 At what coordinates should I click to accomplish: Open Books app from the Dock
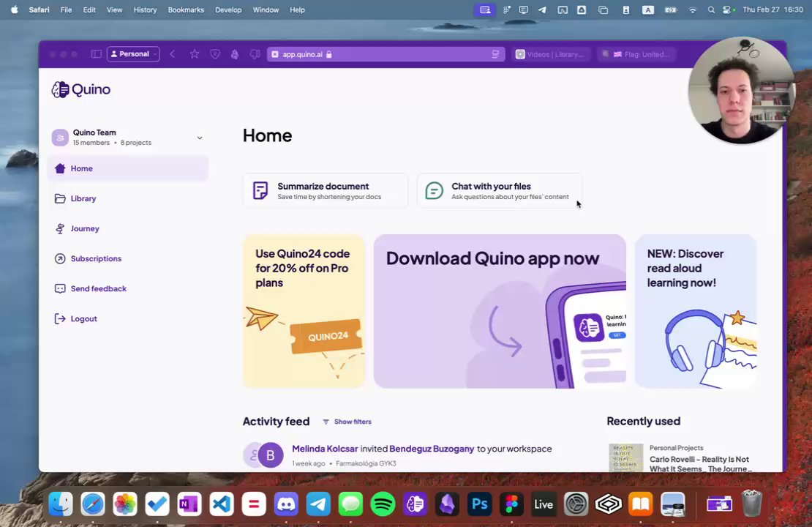click(x=641, y=504)
